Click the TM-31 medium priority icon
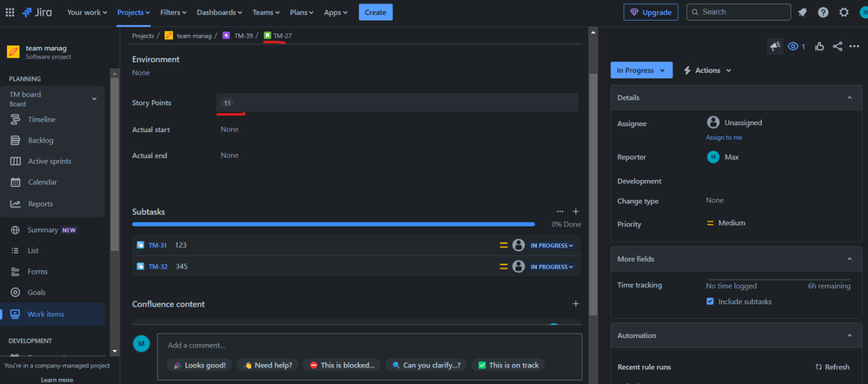Screen dimensions: 868x384 503,245
